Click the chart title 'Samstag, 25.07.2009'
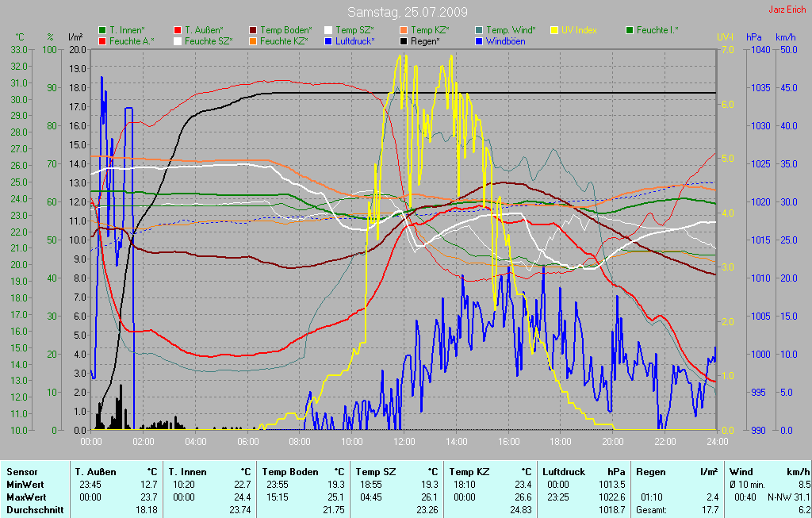 [407, 11]
